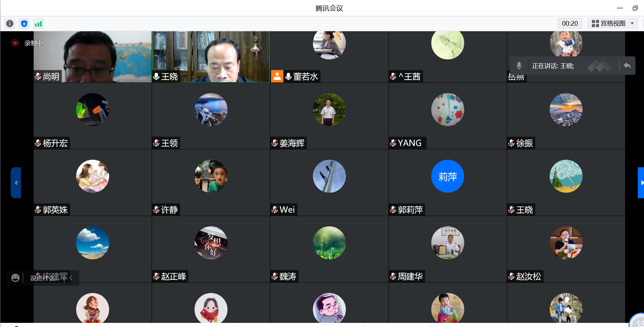The image size is (644, 327).
Task: Click 徐振's sunset avatar
Action: pyautogui.click(x=566, y=110)
